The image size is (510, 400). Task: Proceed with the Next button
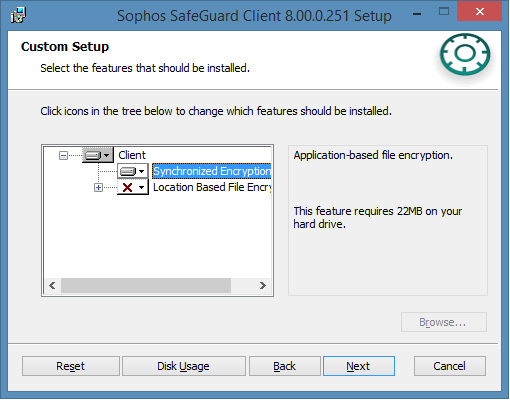click(x=359, y=366)
